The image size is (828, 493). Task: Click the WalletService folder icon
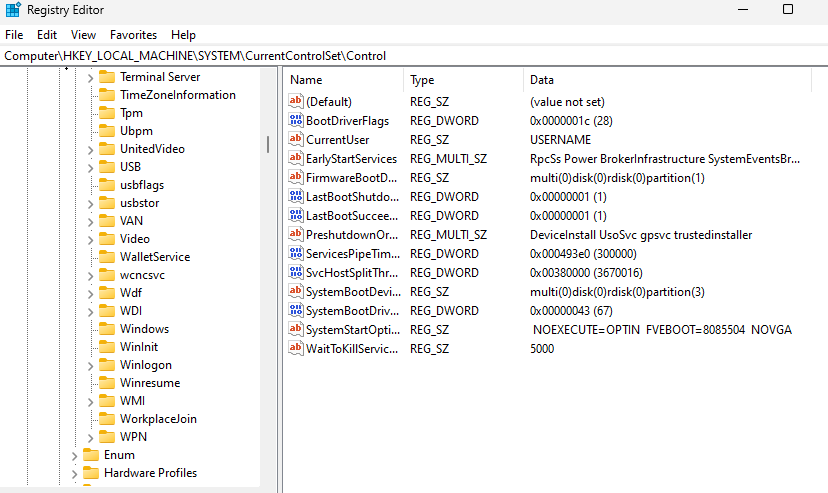tap(107, 257)
